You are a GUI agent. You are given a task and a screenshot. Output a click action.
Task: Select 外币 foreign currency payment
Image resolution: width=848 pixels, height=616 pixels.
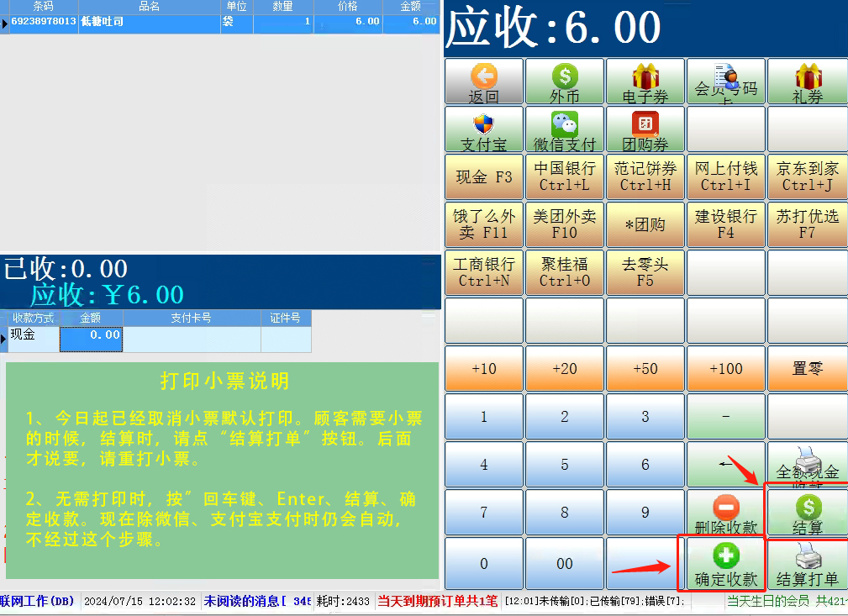565,82
